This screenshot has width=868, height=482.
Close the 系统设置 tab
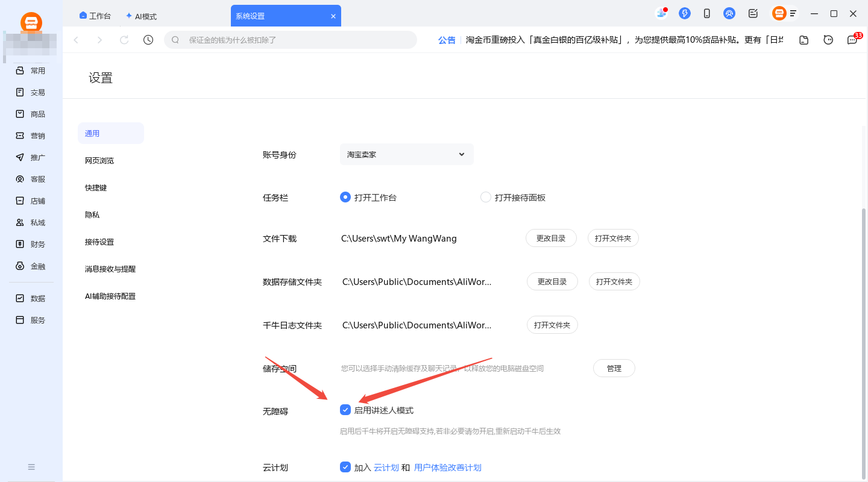click(x=333, y=16)
